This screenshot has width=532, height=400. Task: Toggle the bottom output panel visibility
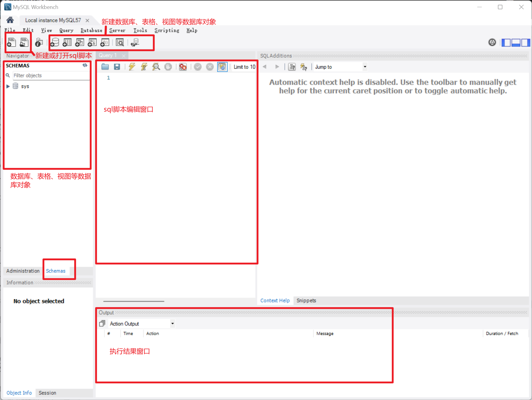tap(516, 43)
